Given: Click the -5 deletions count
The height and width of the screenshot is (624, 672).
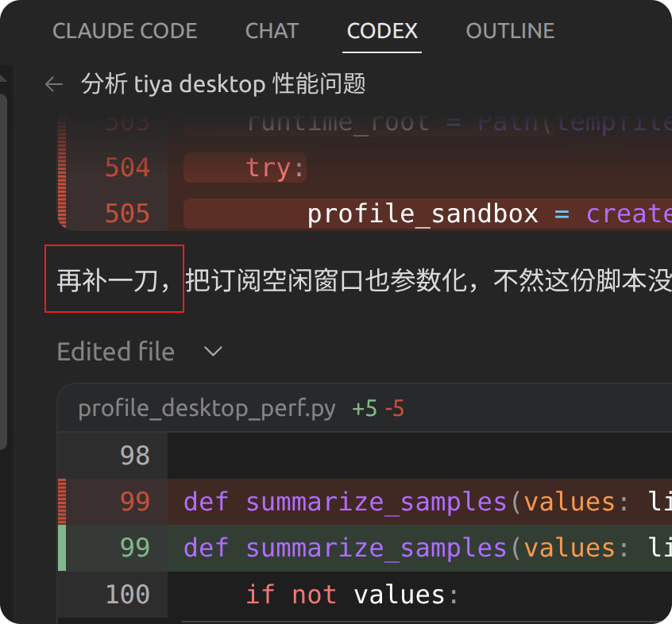Looking at the screenshot, I should pos(394,408).
